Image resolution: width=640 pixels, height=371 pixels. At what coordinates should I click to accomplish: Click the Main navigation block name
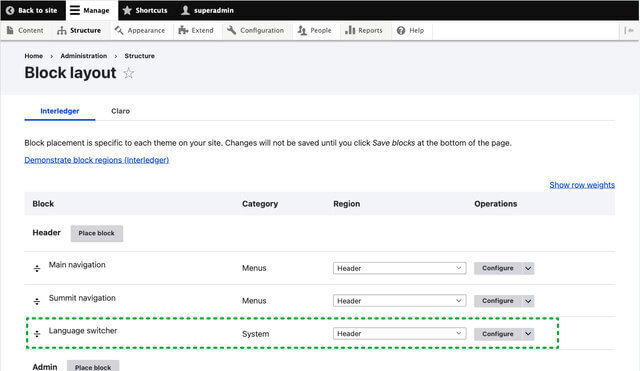(x=77, y=265)
